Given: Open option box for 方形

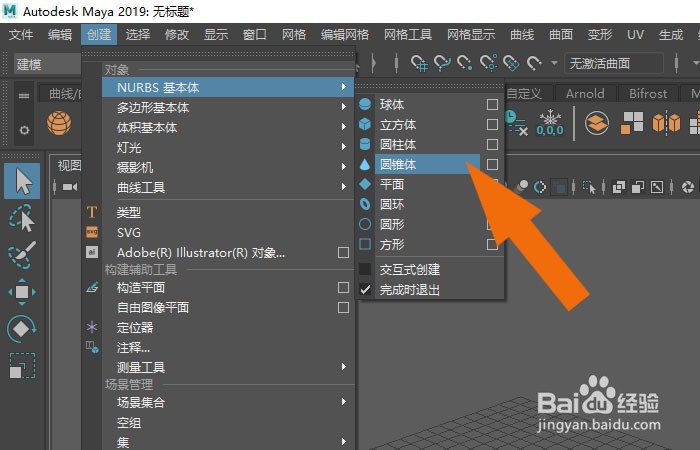Looking at the screenshot, I should [x=492, y=244].
